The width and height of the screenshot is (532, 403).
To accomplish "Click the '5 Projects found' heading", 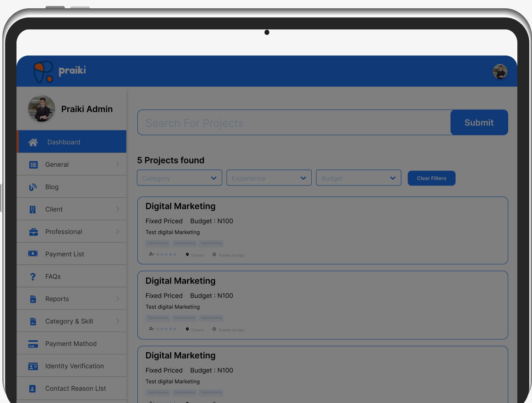I will pos(171,160).
